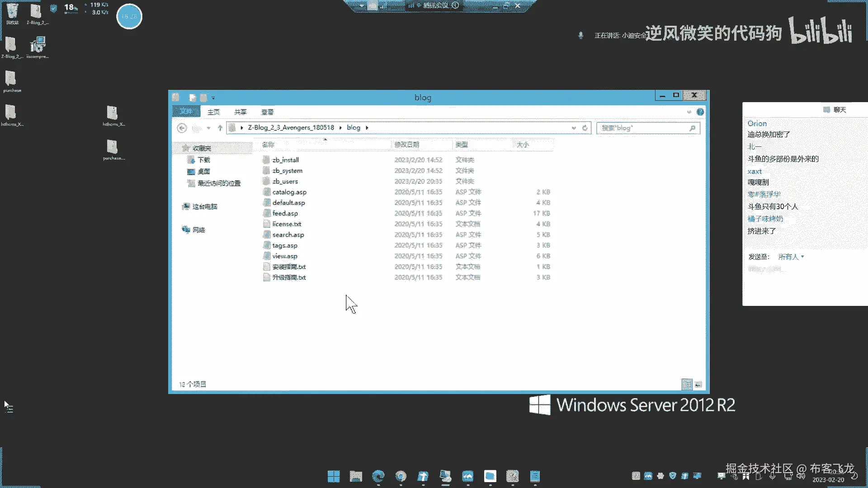Image resolution: width=868 pixels, height=488 pixels.
Task: Open the 主页 ribbon tab
Action: click(x=213, y=112)
